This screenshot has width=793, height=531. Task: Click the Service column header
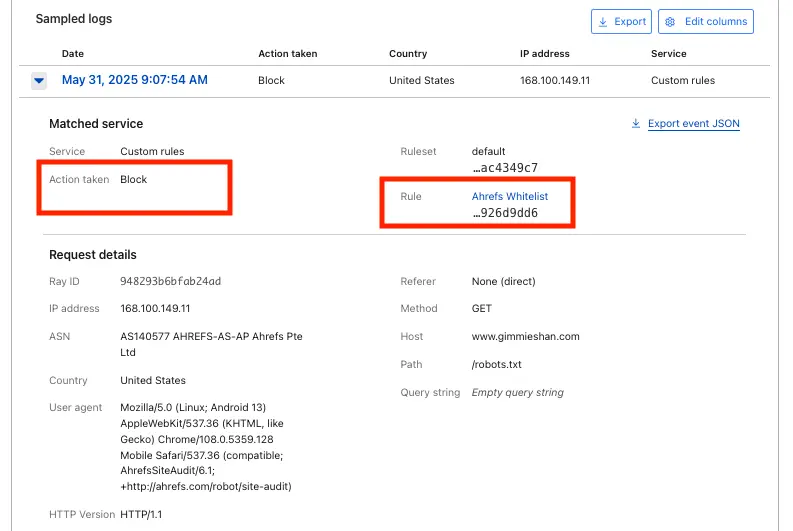(x=669, y=54)
